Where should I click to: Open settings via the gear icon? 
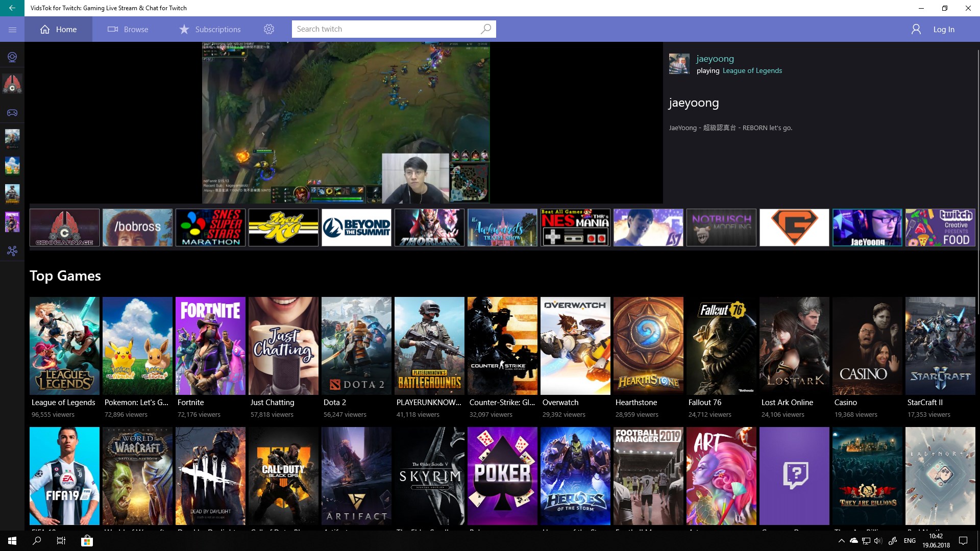pyautogui.click(x=269, y=29)
